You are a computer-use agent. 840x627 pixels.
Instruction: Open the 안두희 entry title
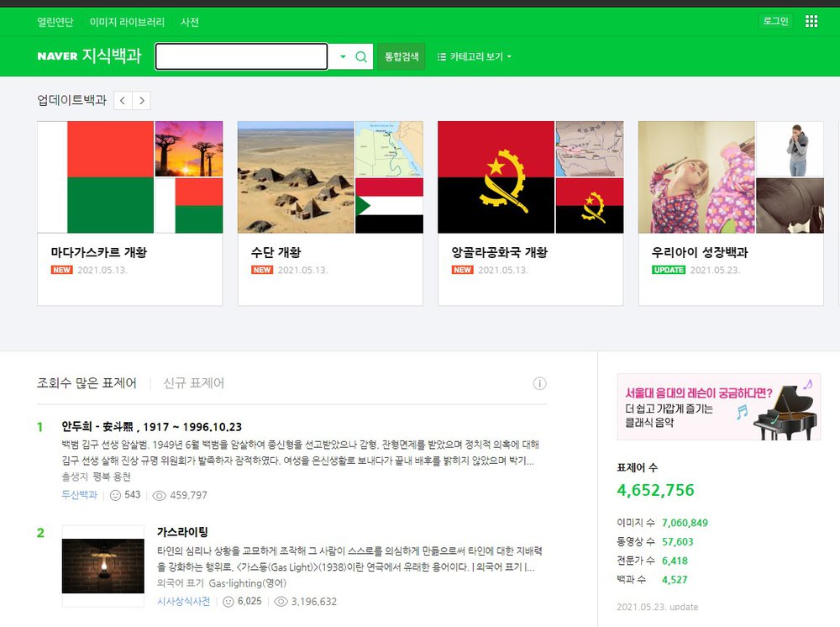pos(151,427)
